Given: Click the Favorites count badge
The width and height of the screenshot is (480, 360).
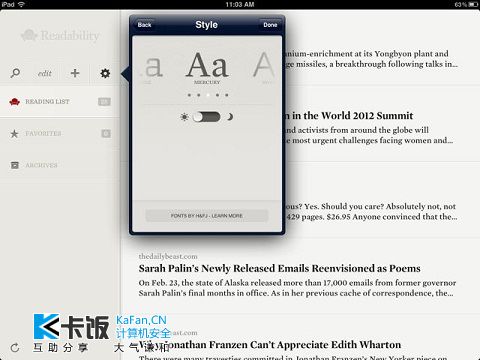Looking at the screenshot, I should (x=106, y=133).
